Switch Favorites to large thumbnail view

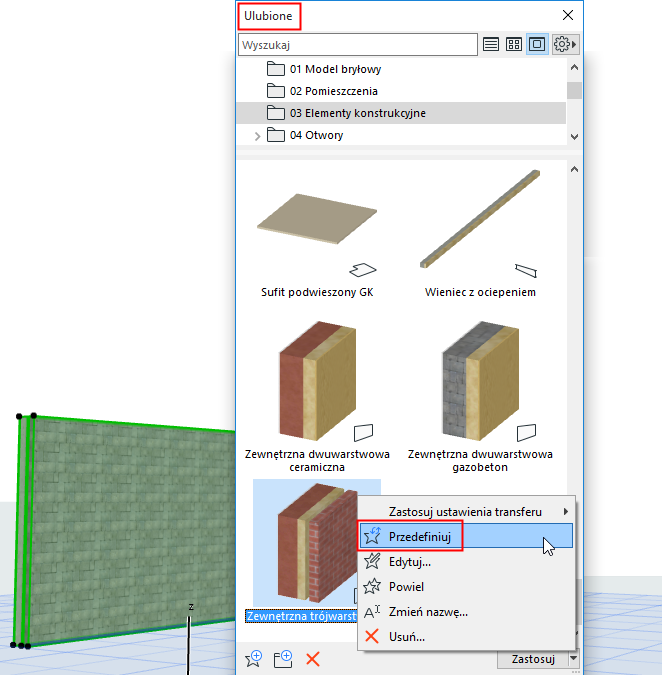[537, 44]
